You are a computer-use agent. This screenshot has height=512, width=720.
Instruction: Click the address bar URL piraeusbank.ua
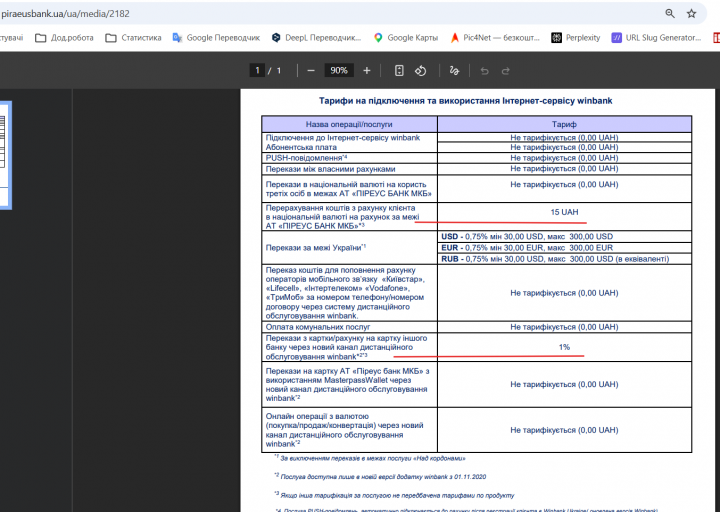(65, 14)
